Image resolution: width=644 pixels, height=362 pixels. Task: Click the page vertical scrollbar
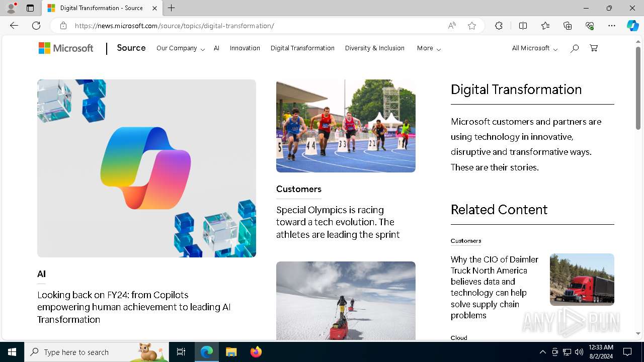(638, 88)
